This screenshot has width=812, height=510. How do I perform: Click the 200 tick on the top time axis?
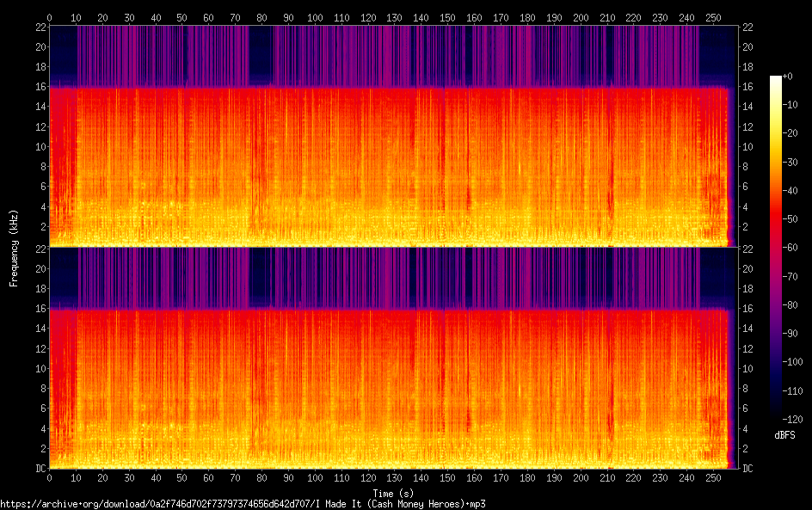point(581,17)
